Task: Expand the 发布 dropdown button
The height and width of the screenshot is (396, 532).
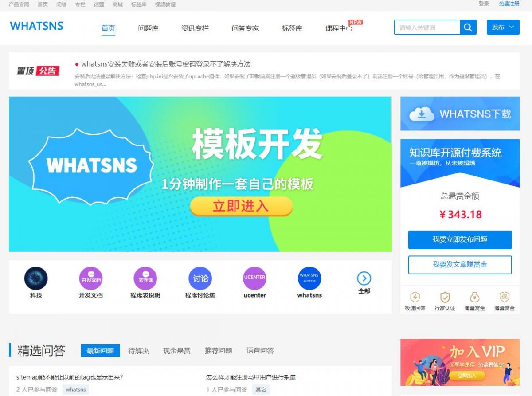Action: 503,27
